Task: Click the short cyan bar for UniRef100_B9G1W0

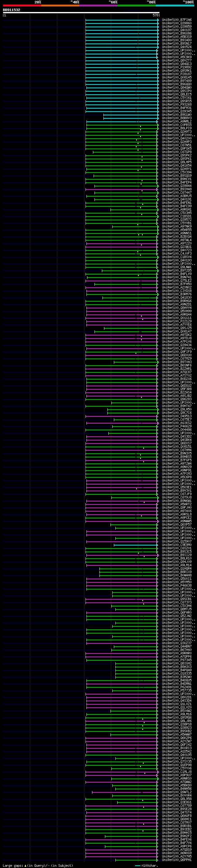Action: click(x=131, y=115)
